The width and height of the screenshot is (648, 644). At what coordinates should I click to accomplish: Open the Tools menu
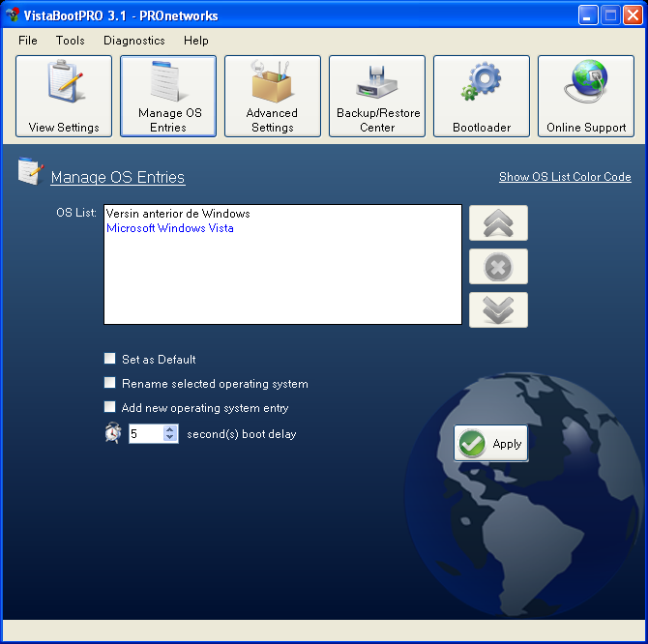coord(71,41)
